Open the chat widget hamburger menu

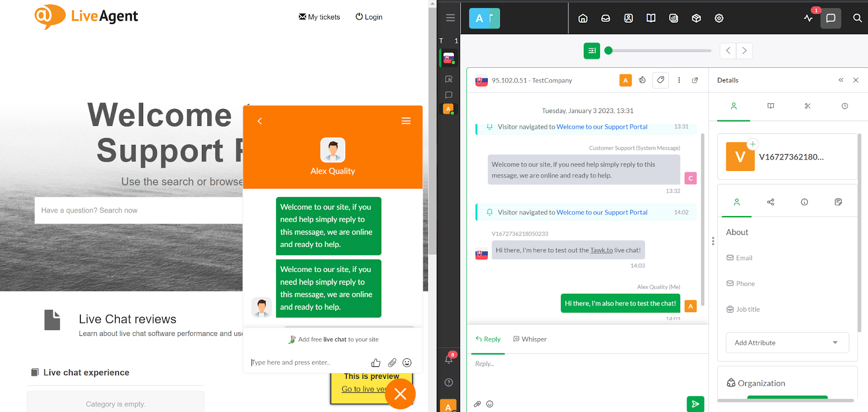[406, 121]
